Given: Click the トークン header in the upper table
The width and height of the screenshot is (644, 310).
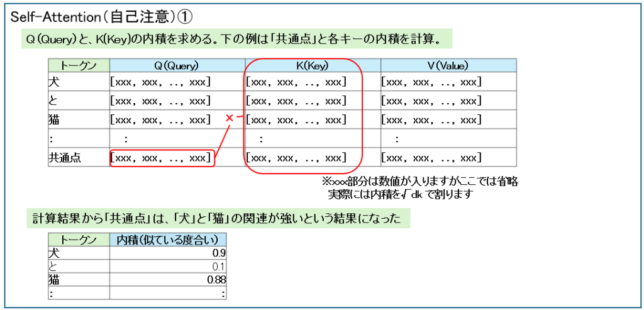Looking at the screenshot, I should click(x=79, y=65).
